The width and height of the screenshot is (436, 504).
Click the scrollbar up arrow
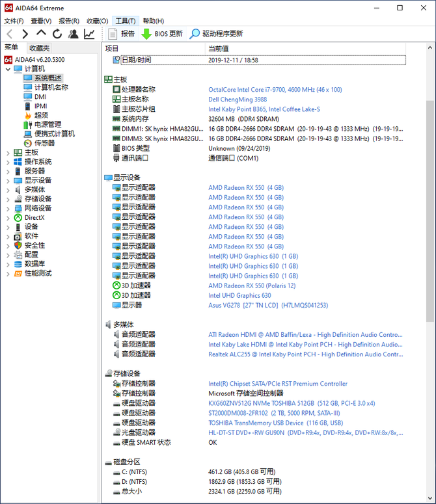click(x=430, y=47)
